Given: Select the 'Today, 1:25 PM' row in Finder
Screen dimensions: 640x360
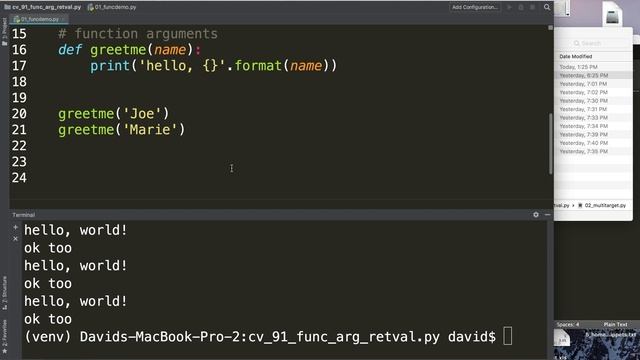Looking at the screenshot, I should coord(593,67).
